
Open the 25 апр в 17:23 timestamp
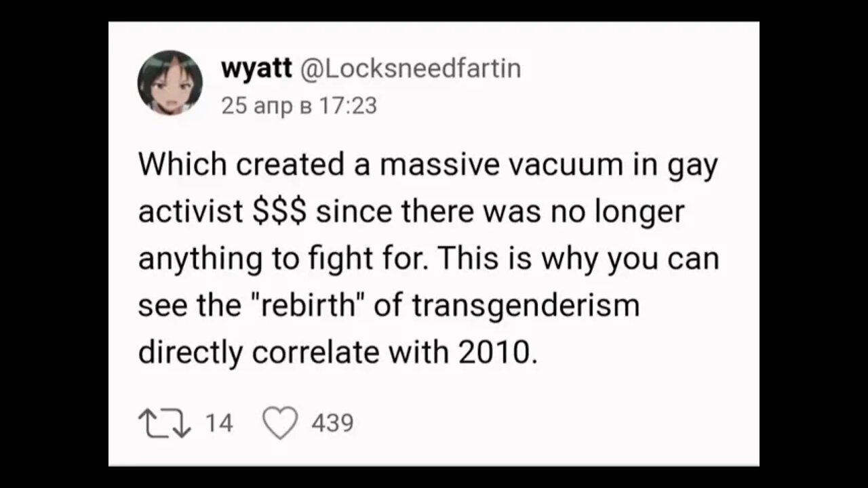299,106
